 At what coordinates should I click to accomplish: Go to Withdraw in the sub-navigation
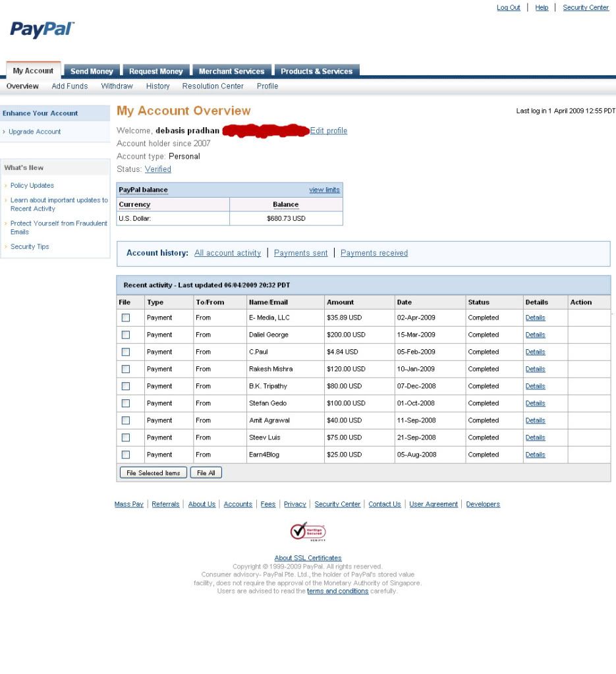pyautogui.click(x=117, y=86)
